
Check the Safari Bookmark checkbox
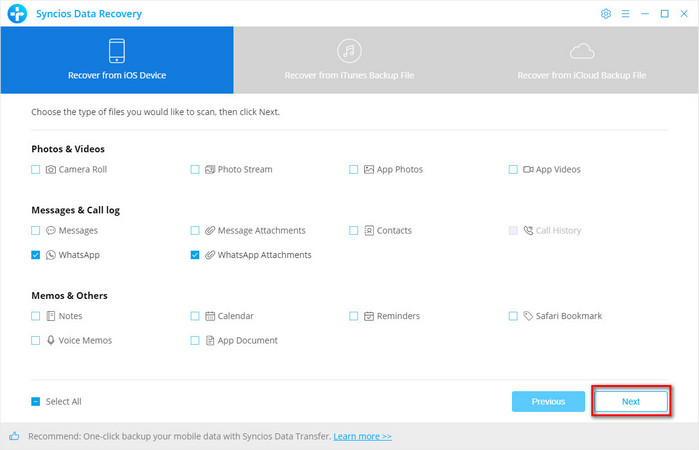513,316
